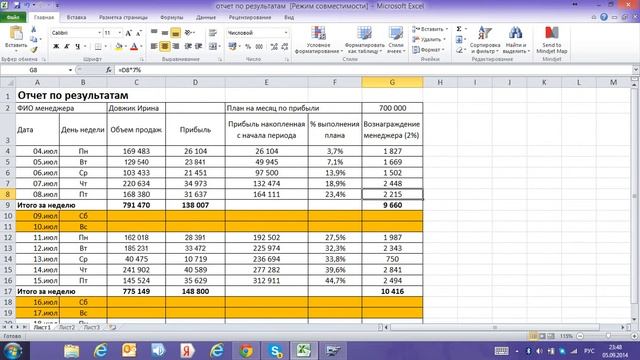640x360 pixels.
Task: Click the Excel Help question mark icon
Action: click(x=604, y=17)
